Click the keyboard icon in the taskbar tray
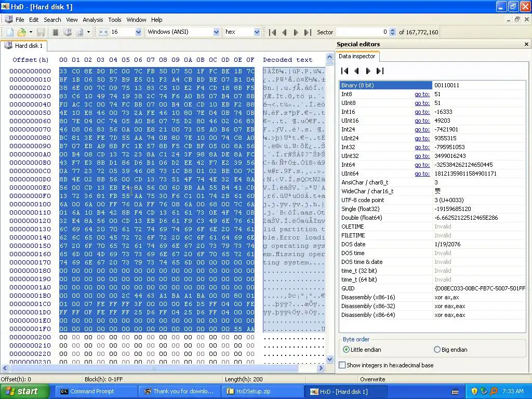The image size is (532, 399). (x=455, y=392)
